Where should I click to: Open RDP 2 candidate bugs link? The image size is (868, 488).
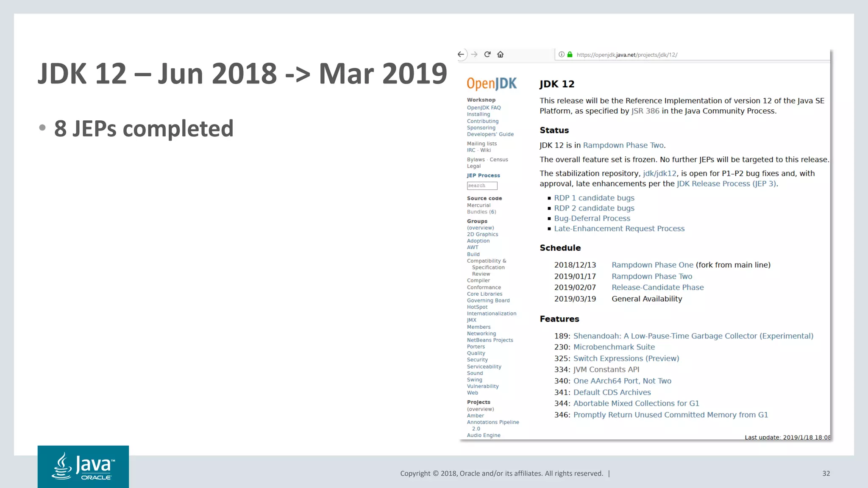(594, 208)
